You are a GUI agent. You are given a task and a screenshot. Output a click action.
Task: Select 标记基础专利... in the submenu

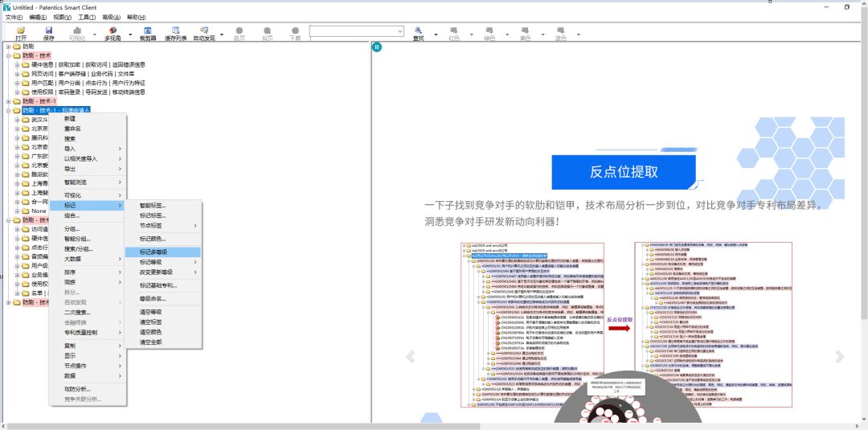(x=162, y=285)
